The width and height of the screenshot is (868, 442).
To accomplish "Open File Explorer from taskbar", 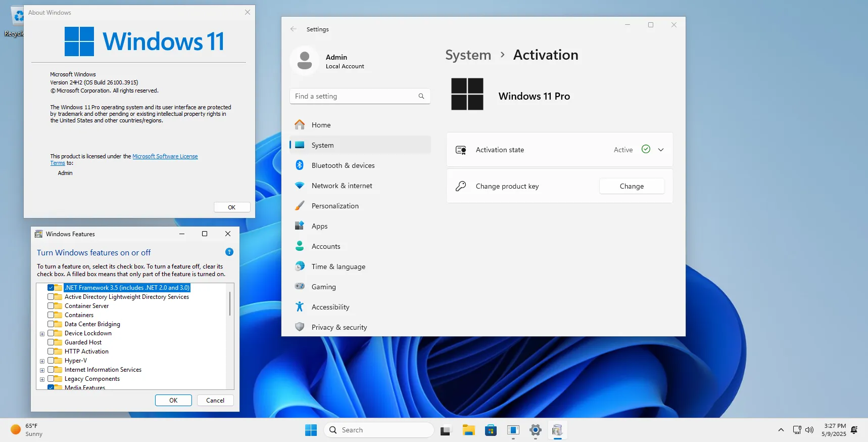I will click(x=468, y=430).
